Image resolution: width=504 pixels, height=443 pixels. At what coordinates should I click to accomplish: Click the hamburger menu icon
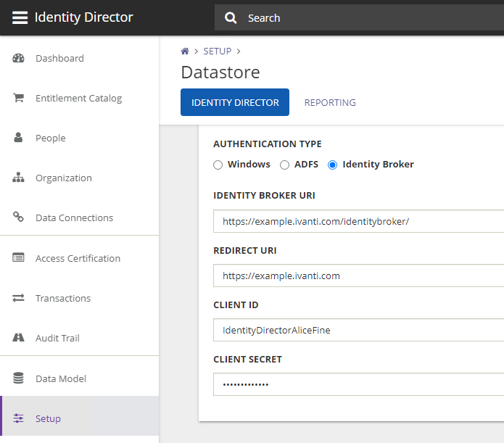pyautogui.click(x=20, y=17)
